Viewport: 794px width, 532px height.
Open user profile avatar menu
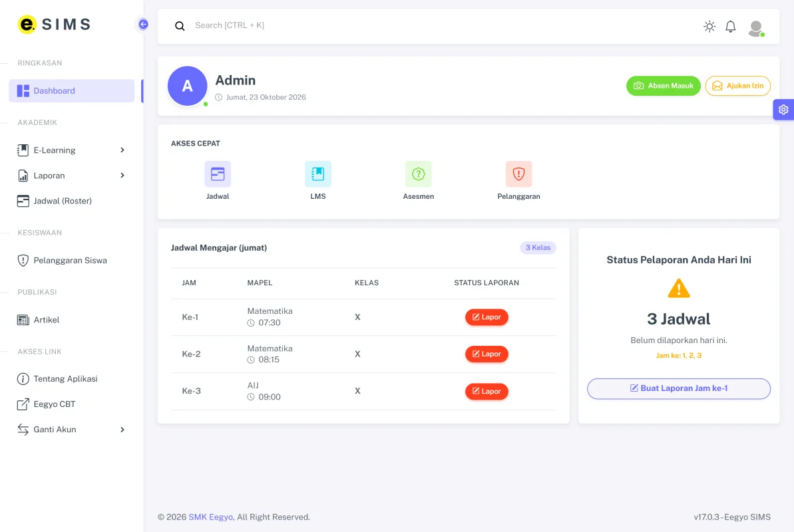[756, 28]
